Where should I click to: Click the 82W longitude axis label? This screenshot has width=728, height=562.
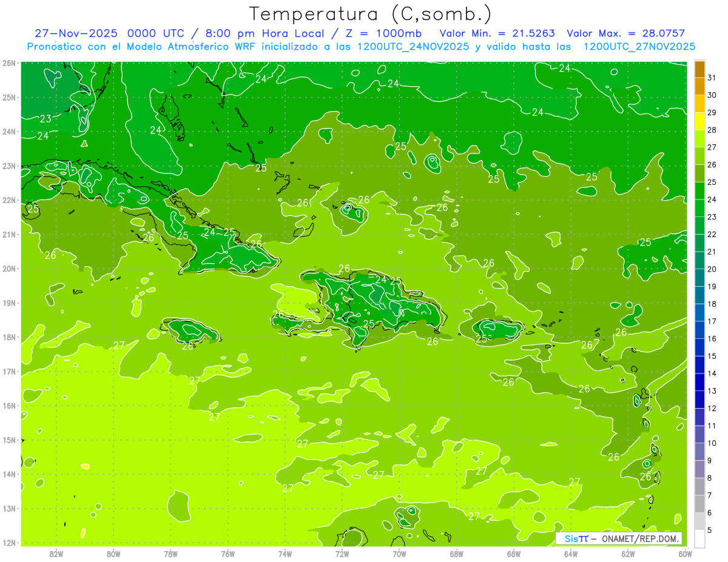pos(56,554)
